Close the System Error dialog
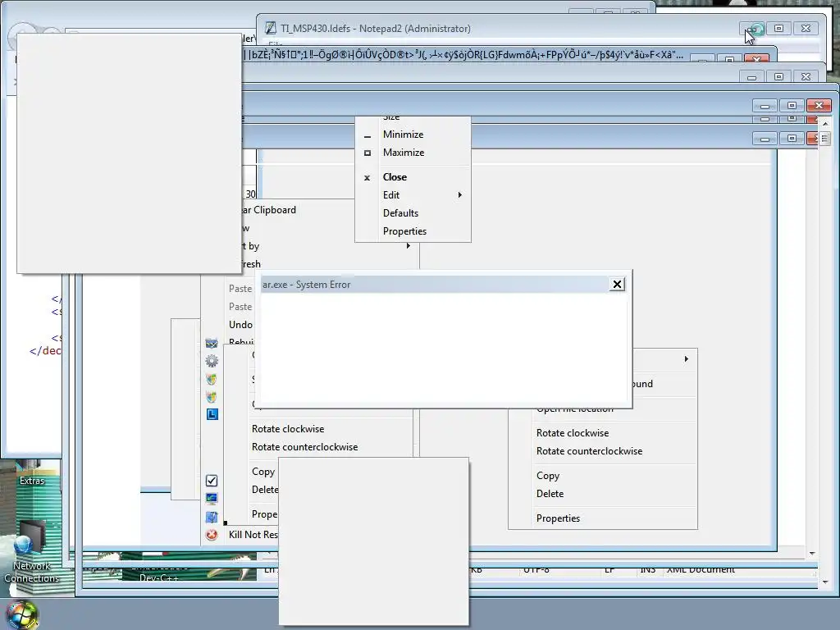This screenshot has height=630, width=840. point(617,285)
